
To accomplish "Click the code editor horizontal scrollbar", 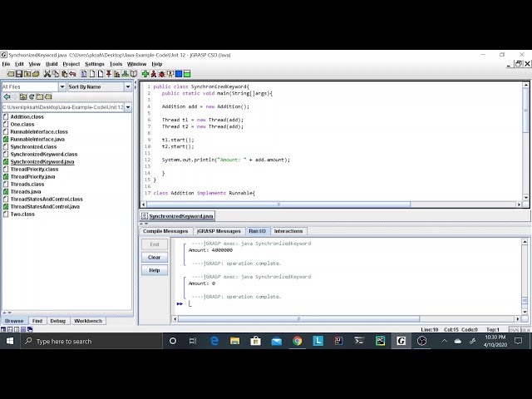I will (278, 204).
